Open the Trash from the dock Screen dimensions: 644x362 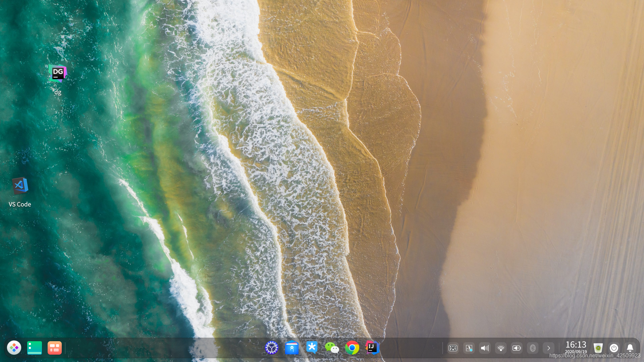click(x=598, y=348)
